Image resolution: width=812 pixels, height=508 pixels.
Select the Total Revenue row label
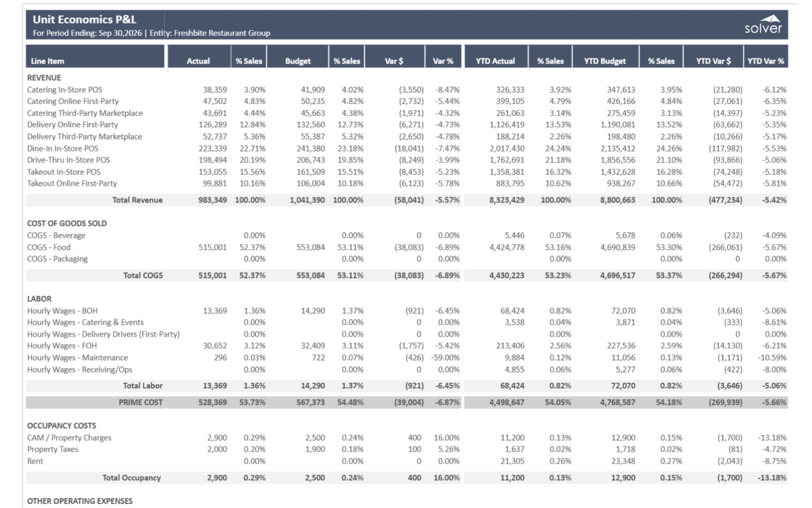[x=137, y=200]
